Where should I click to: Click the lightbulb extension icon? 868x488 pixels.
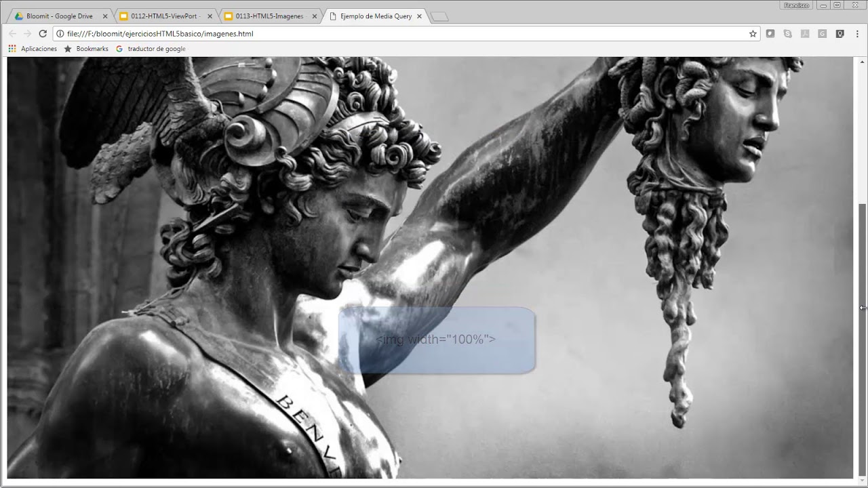(840, 33)
